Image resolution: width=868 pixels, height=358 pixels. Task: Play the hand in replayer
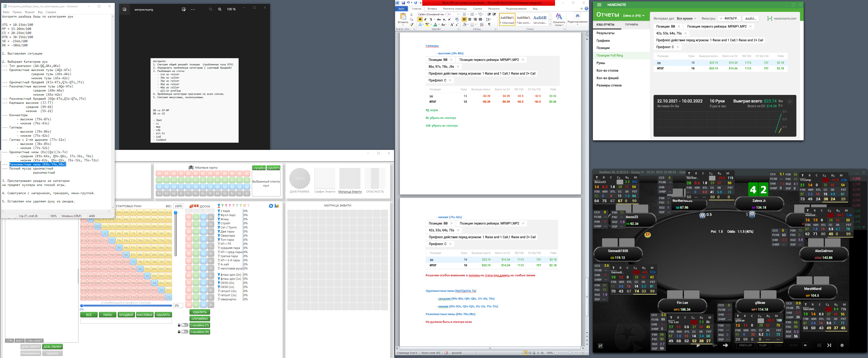698,345
